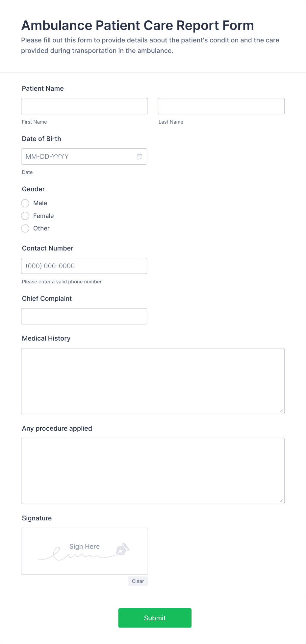Click the procedure textarea resize handle

pyautogui.click(x=281, y=500)
